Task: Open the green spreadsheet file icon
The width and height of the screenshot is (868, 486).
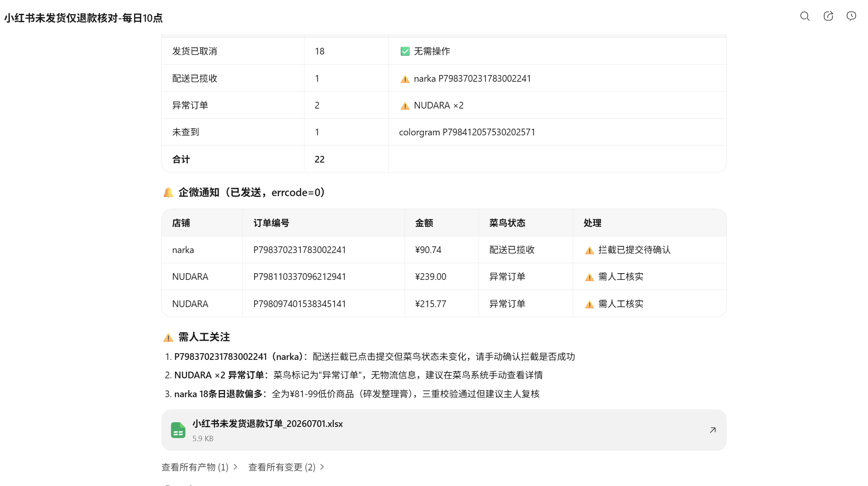Action: click(x=178, y=430)
